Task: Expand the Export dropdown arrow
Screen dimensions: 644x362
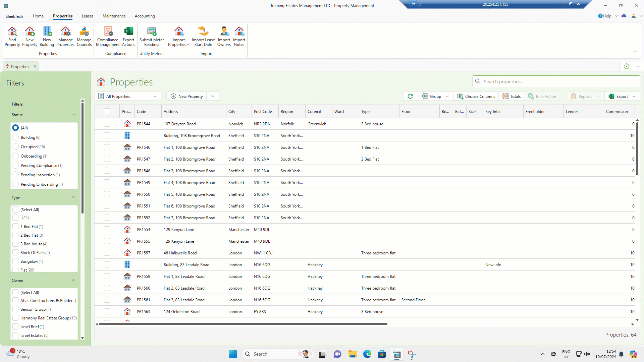Action: coord(634,96)
